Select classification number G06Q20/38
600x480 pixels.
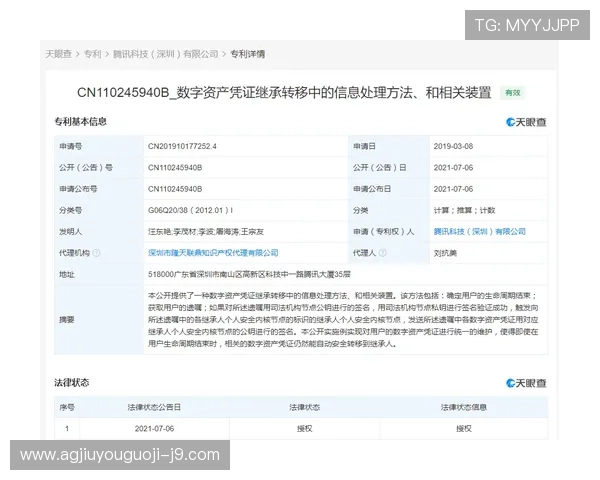(x=190, y=210)
